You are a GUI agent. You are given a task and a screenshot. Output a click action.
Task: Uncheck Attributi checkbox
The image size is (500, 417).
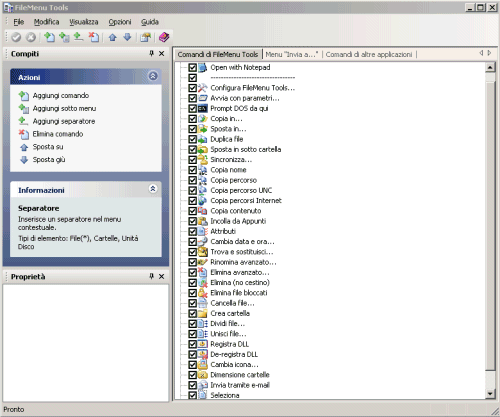coord(192,231)
